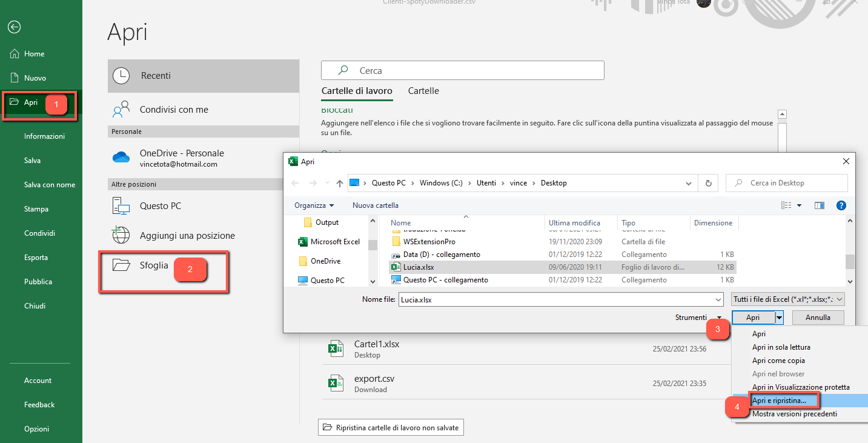
Task: Sort by Dimensione column header
Action: (x=714, y=223)
